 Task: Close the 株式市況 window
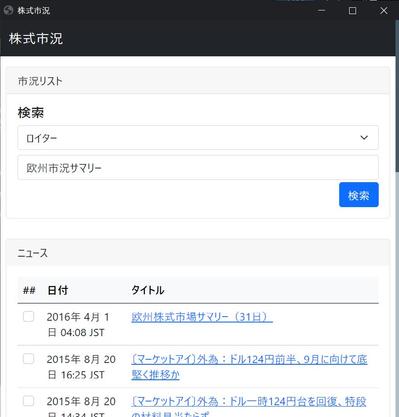[x=384, y=11]
